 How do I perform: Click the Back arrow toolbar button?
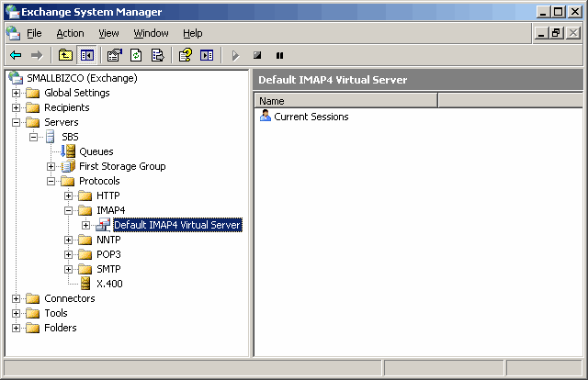point(16,55)
